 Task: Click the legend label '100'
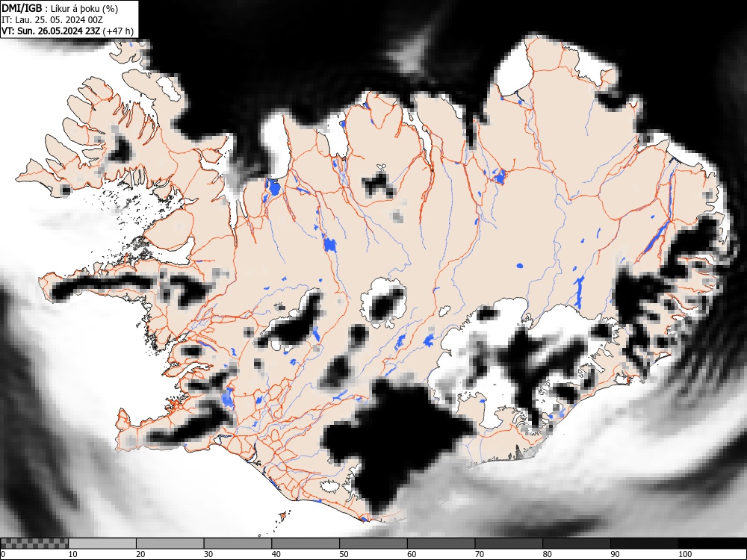pos(684,554)
